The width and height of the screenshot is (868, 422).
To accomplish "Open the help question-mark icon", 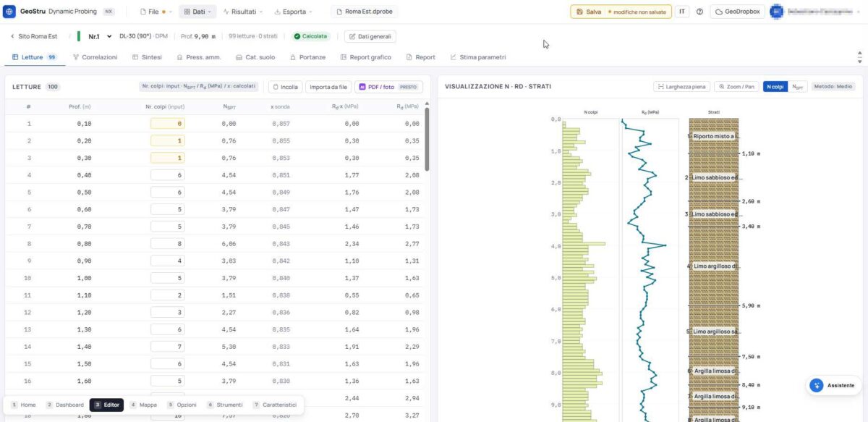I will click(699, 12).
